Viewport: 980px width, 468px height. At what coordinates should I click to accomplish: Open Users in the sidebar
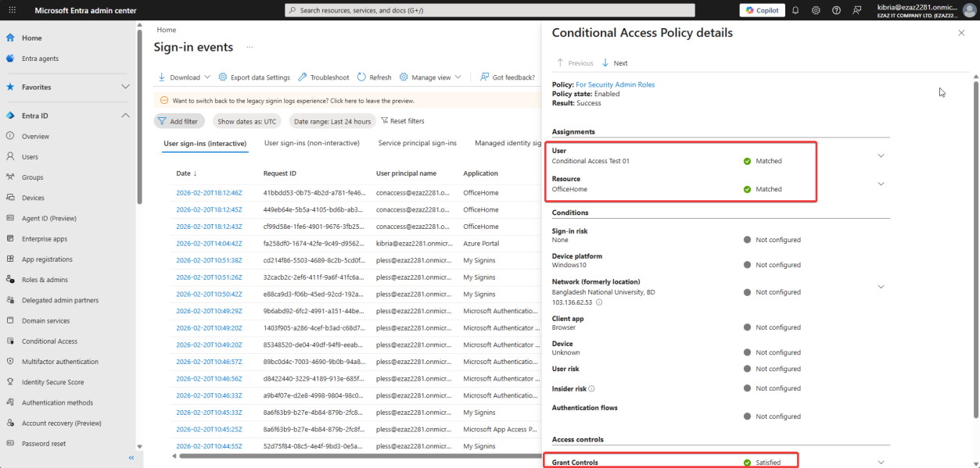[x=30, y=157]
